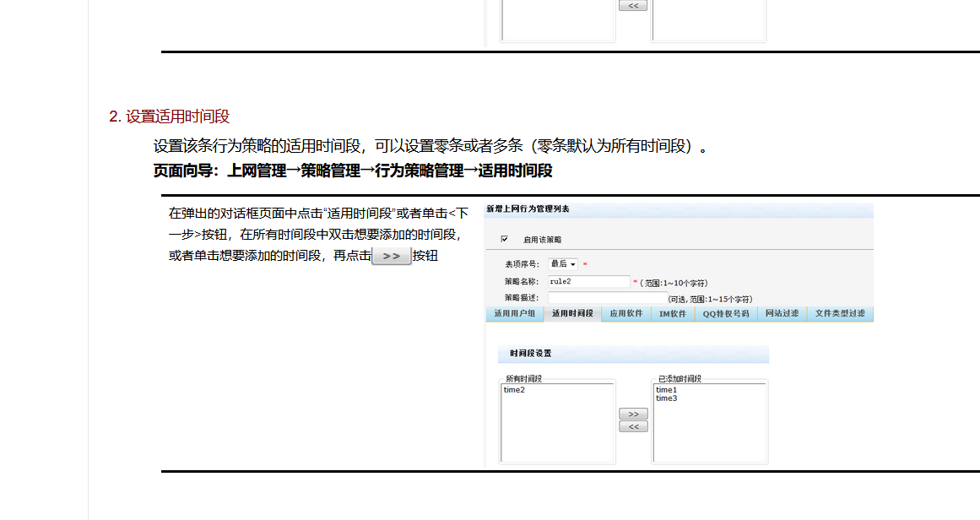Screen dimensions: 980x520
Task: Click the 策略名称 field containing rule2
Action: pyautogui.click(x=589, y=282)
